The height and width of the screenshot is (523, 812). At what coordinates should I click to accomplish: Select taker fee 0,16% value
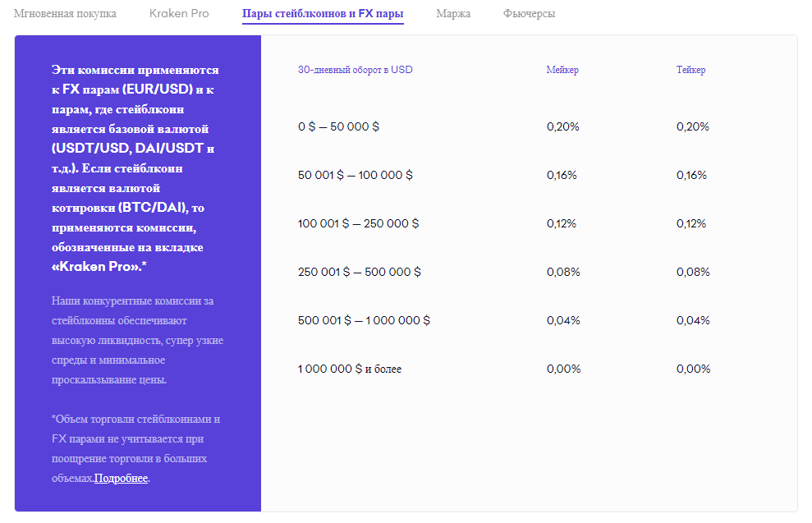click(x=692, y=175)
